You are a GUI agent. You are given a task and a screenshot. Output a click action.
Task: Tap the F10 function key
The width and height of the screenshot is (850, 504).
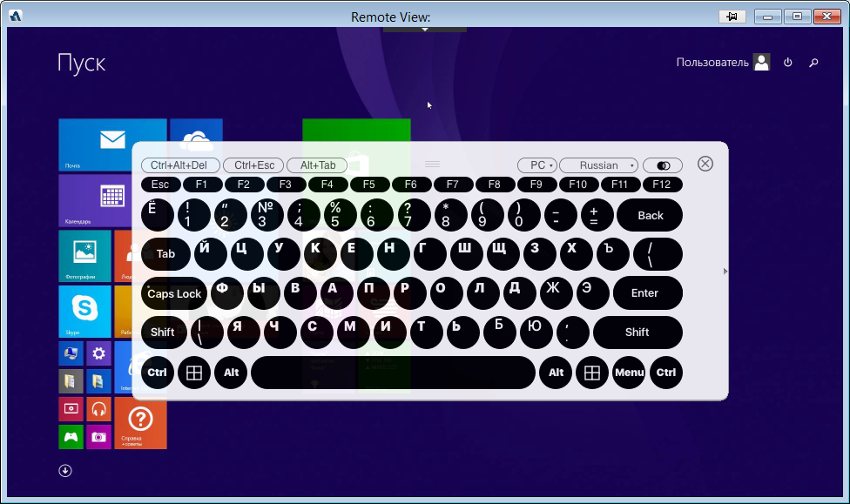coord(578,185)
